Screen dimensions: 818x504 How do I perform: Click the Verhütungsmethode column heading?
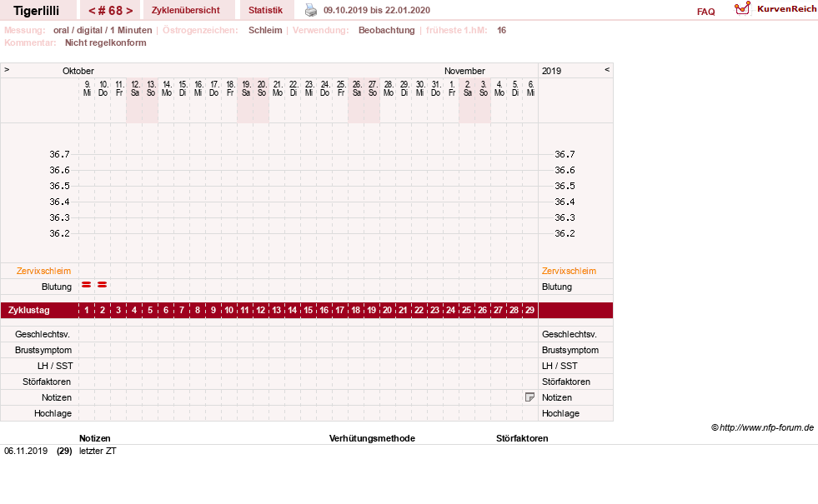point(372,438)
